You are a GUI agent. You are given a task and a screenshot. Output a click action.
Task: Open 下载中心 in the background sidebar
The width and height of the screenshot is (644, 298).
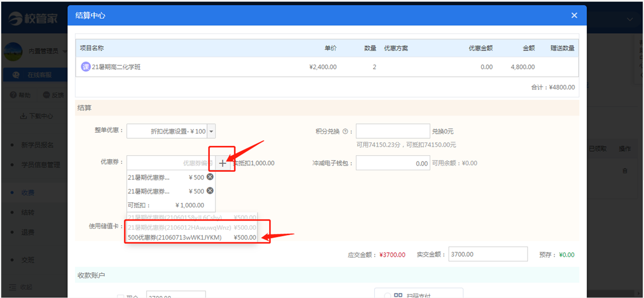coord(36,116)
